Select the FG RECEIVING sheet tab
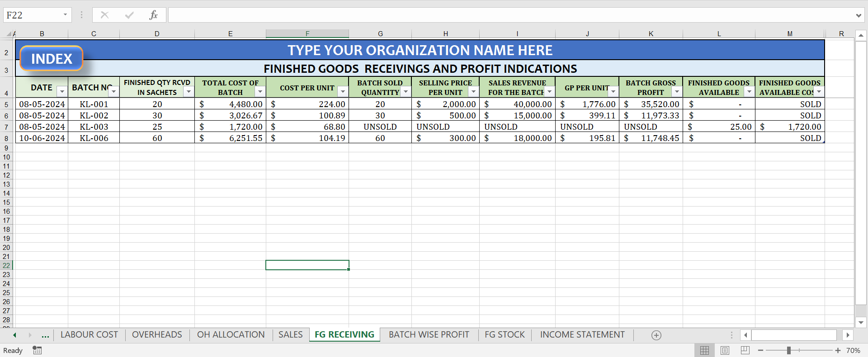The width and height of the screenshot is (868, 357). (x=344, y=335)
